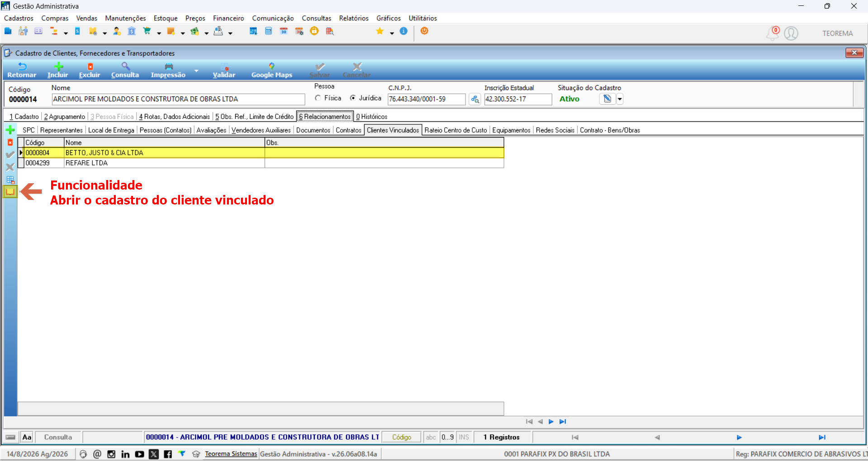Viewport: 868px width, 461px height.
Task: Click the Retornar button
Action: click(22, 71)
